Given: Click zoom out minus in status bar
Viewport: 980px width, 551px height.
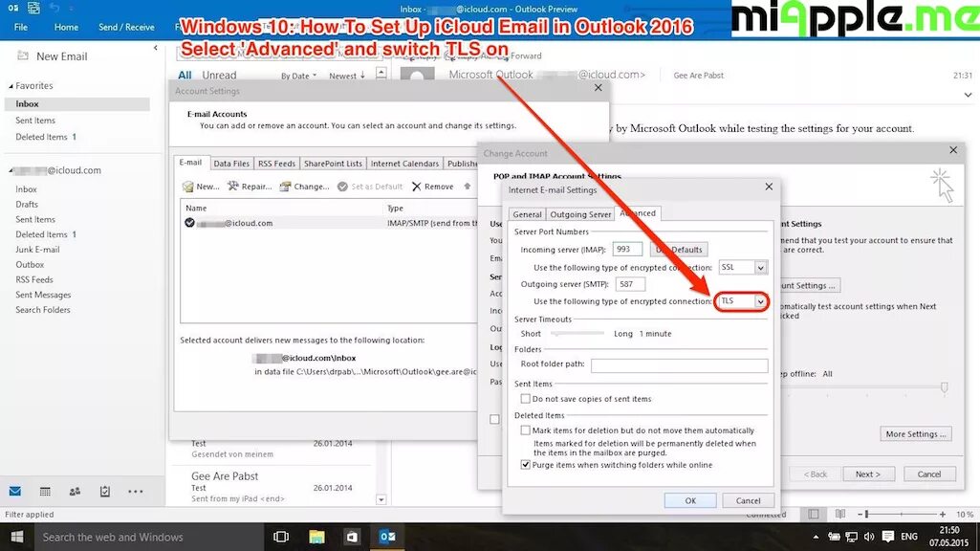Looking at the screenshot, I should pos(860,514).
